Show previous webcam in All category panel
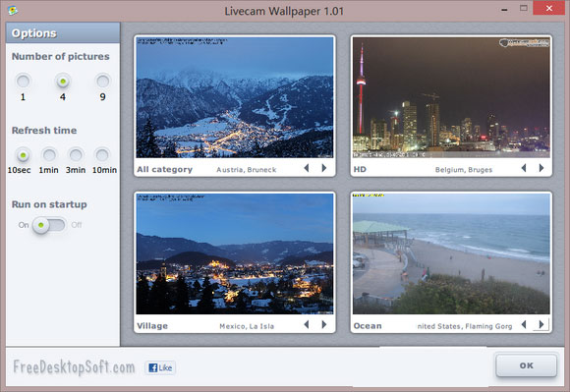The height and width of the screenshot is (392, 570). tap(307, 168)
